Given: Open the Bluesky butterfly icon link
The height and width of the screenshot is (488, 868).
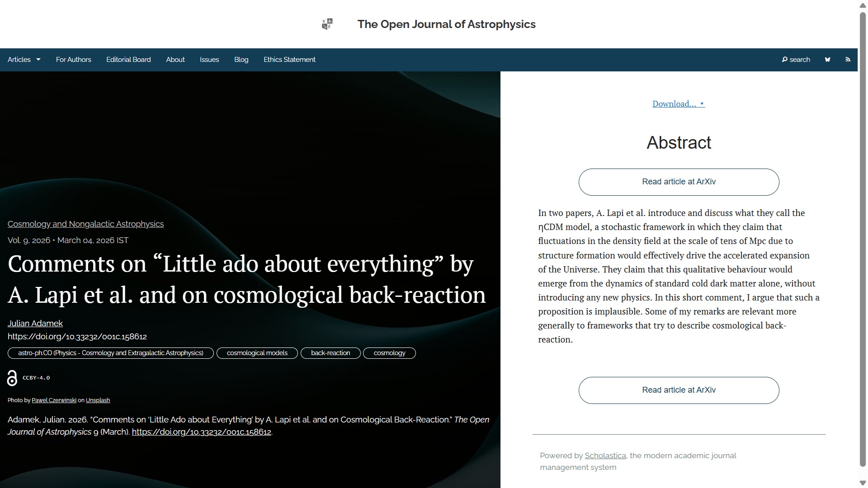Looking at the screenshot, I should click(x=827, y=60).
